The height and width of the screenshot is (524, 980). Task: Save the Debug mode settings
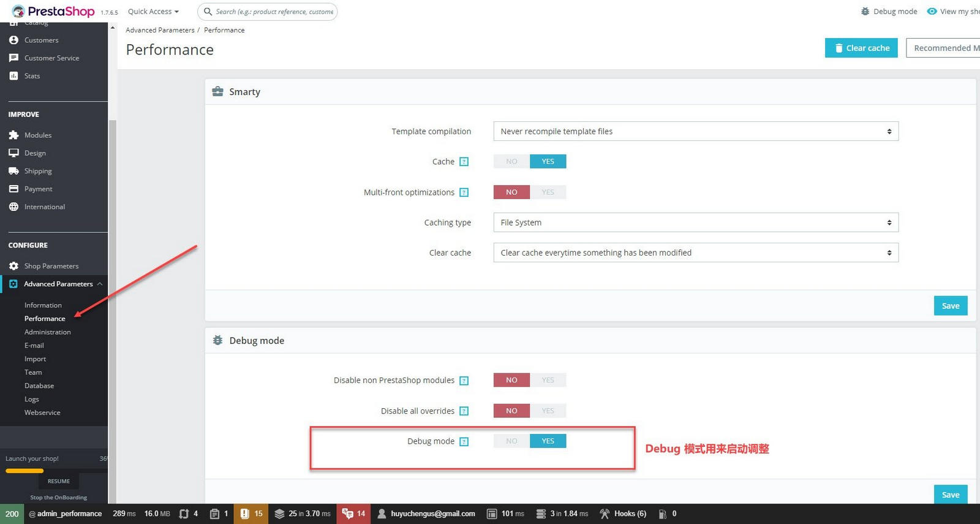(951, 495)
